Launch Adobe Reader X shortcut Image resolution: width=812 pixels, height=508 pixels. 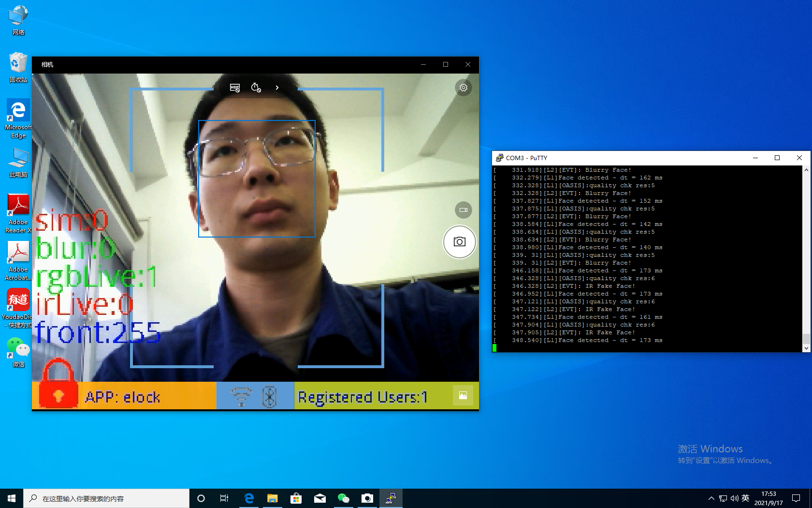[x=18, y=214]
